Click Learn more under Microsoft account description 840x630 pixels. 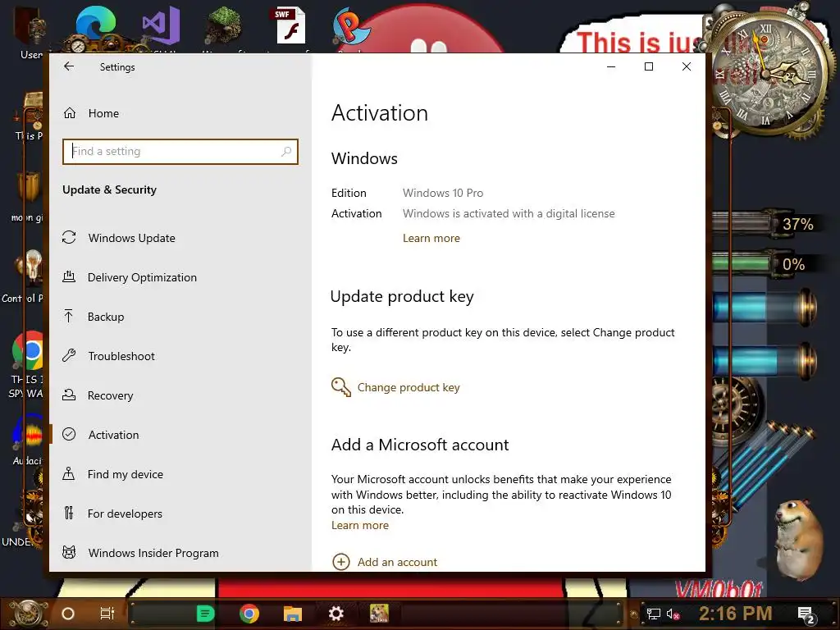click(360, 526)
